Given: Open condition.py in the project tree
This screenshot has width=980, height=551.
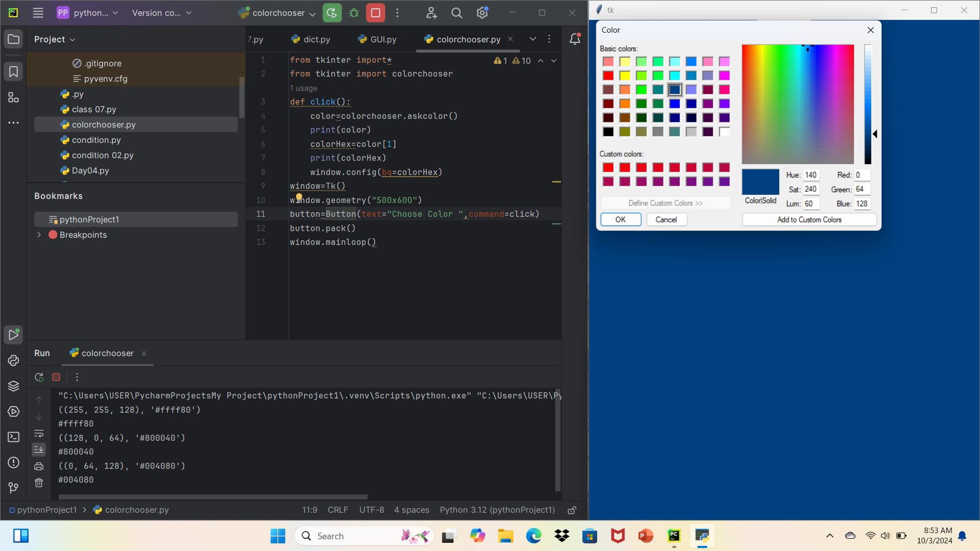Looking at the screenshot, I should [96, 140].
